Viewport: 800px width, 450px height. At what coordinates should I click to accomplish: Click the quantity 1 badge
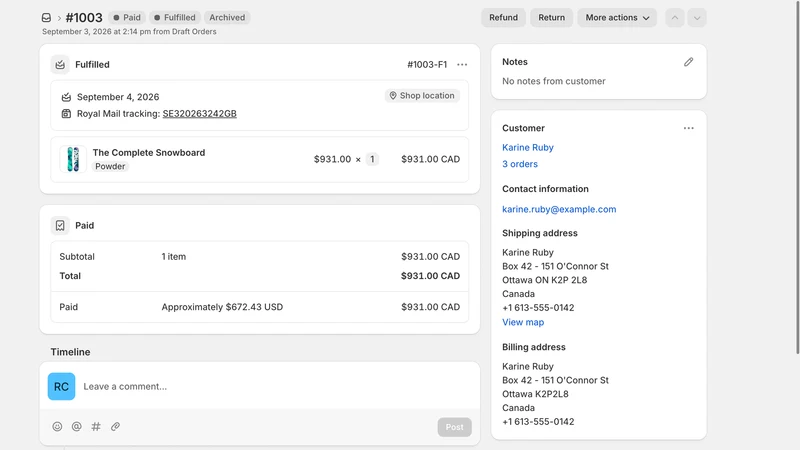pos(372,159)
